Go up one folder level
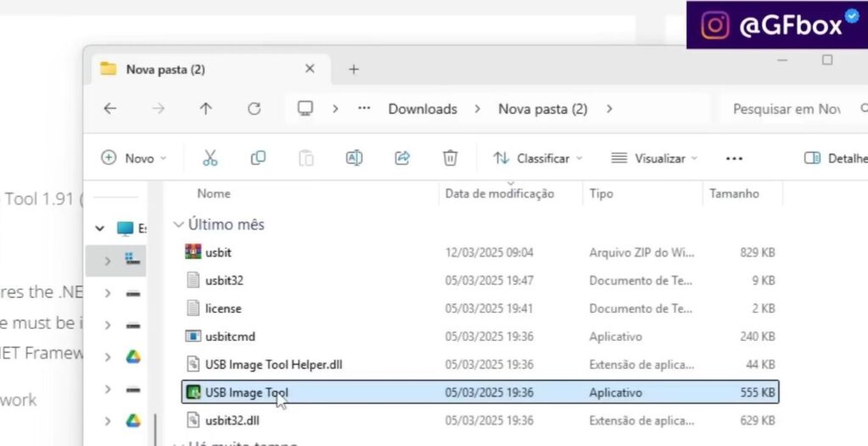 (x=206, y=109)
